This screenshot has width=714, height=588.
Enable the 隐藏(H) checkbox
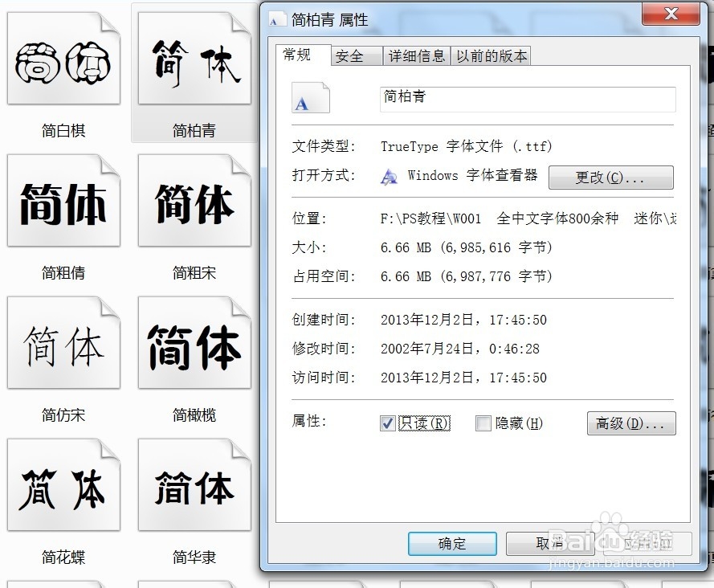coord(483,422)
